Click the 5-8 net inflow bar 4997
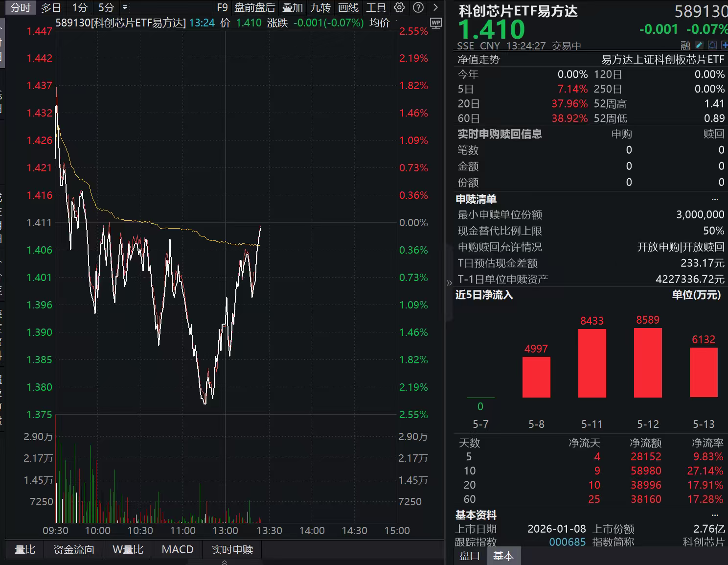The width and height of the screenshot is (728, 565). pyautogui.click(x=536, y=377)
